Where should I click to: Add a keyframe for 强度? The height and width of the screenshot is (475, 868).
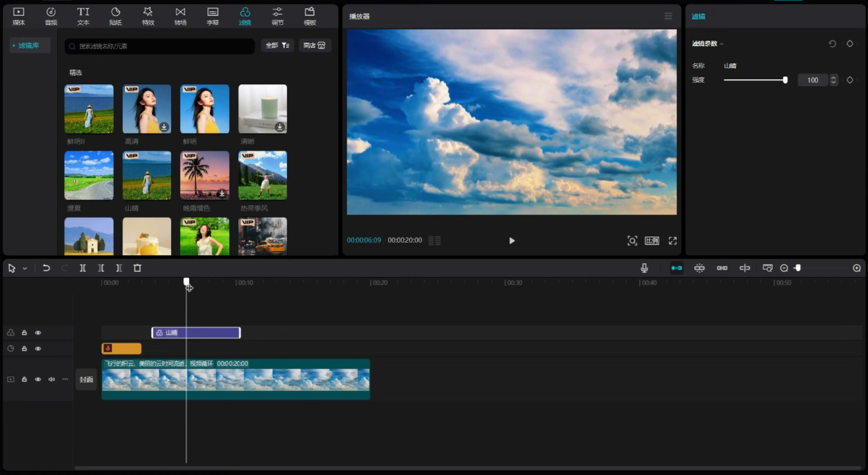click(x=850, y=80)
